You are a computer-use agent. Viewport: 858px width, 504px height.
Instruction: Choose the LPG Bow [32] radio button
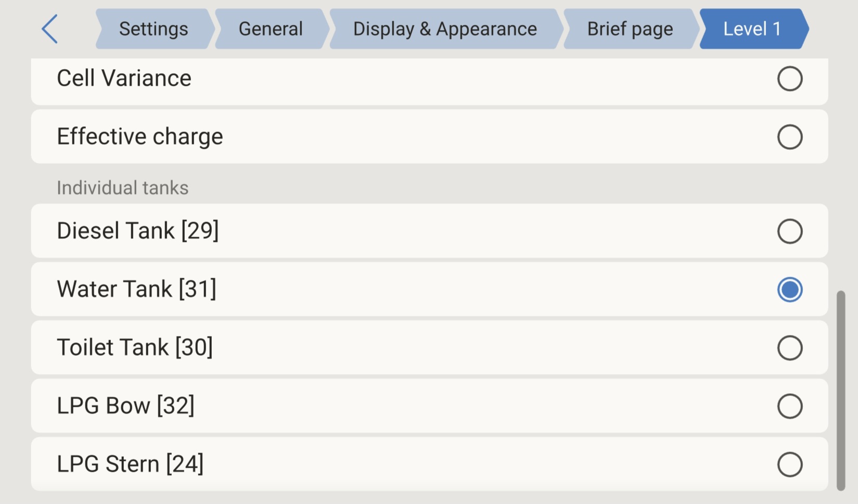tap(789, 406)
